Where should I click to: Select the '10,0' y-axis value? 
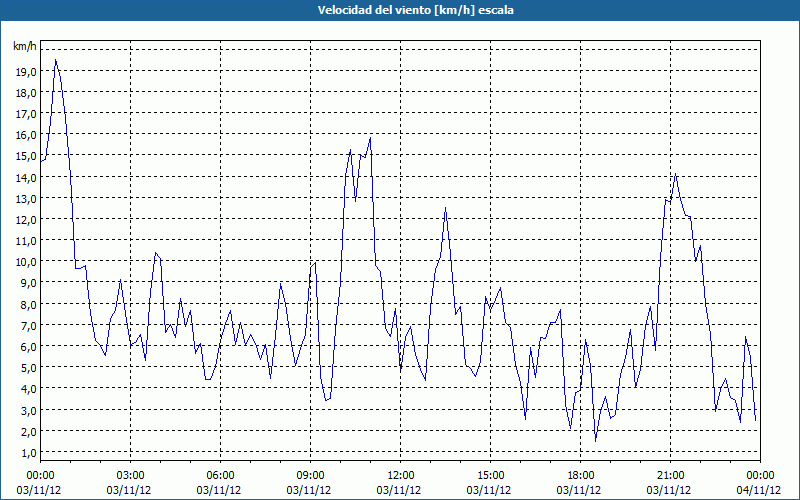click(x=26, y=262)
